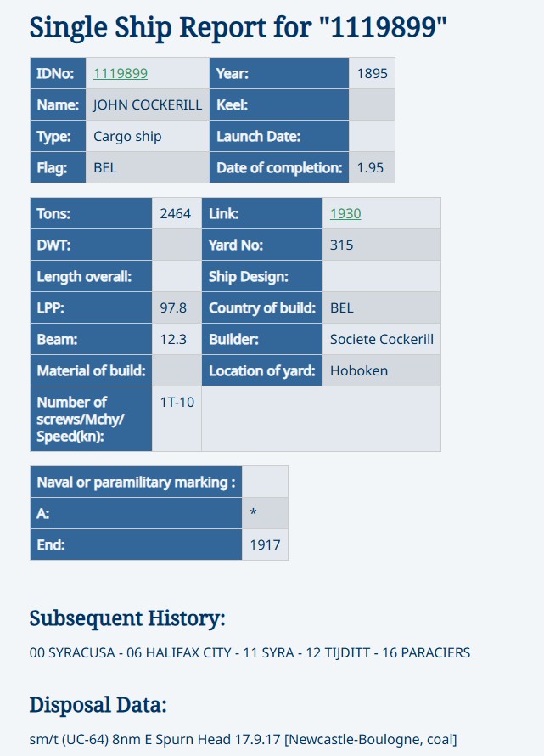Click the Single Ship Report page heading
Image resolution: width=544 pixels, height=756 pixels.
238,27
